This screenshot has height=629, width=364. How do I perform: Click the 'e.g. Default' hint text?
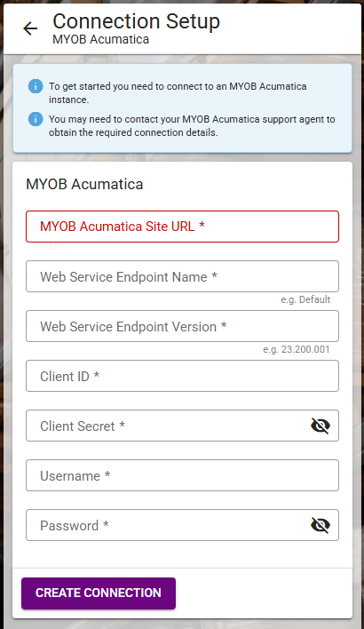305,299
